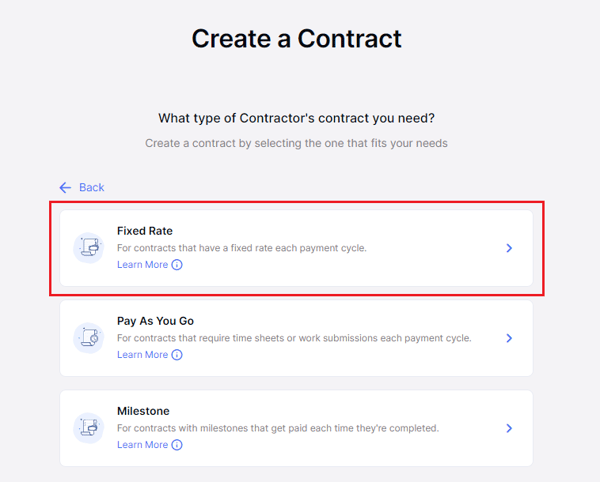Click the Milestone contract icon
The height and width of the screenshot is (482, 600).
[x=88, y=428]
